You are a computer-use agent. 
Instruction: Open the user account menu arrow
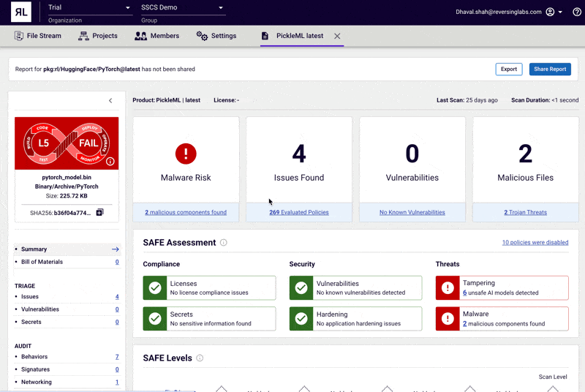tap(560, 12)
